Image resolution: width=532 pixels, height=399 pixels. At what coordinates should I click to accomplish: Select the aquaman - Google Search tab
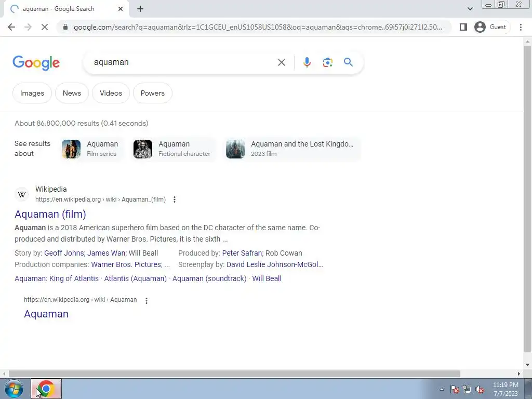click(66, 9)
